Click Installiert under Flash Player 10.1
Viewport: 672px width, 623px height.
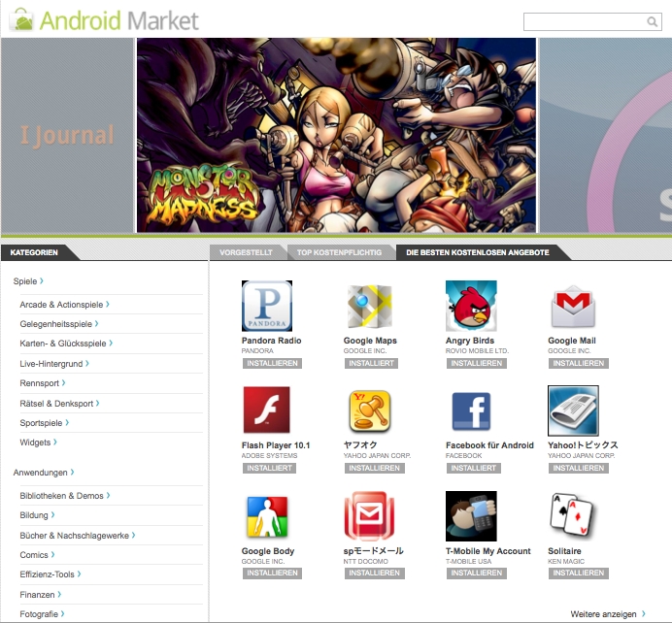click(269, 469)
